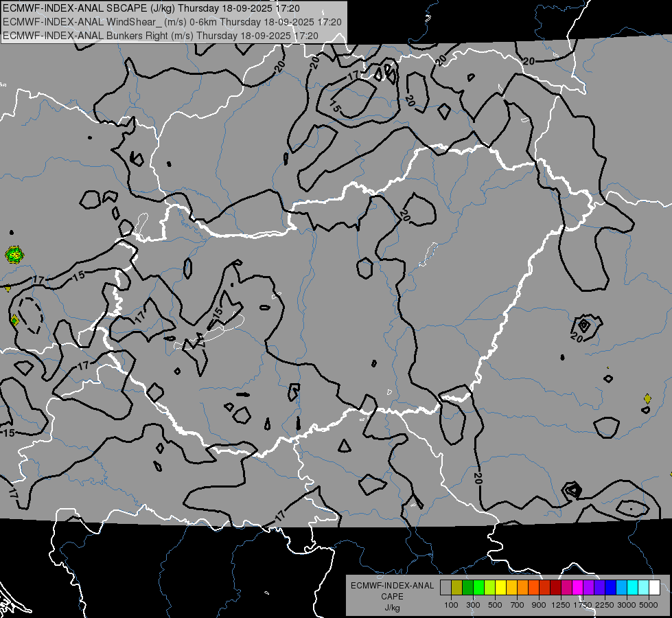The image size is (672, 618).
Task: Click the 3000 legend scale value
Action: 627,605
